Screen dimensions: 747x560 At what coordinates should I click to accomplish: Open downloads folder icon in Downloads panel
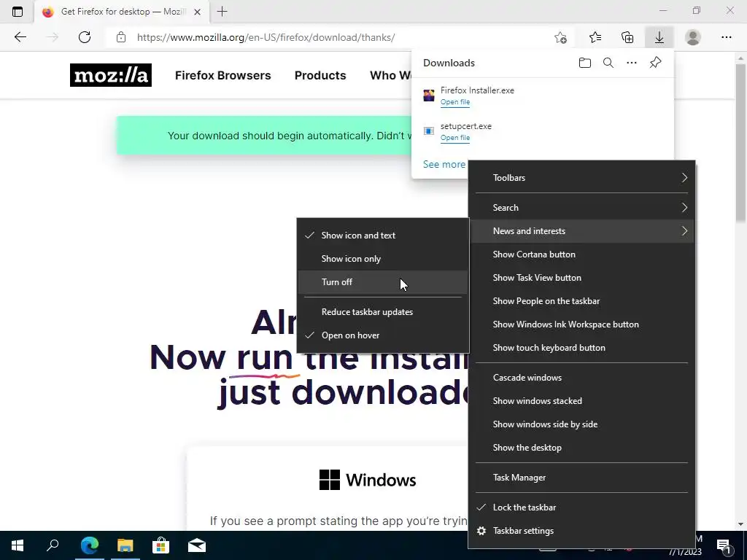585,63
